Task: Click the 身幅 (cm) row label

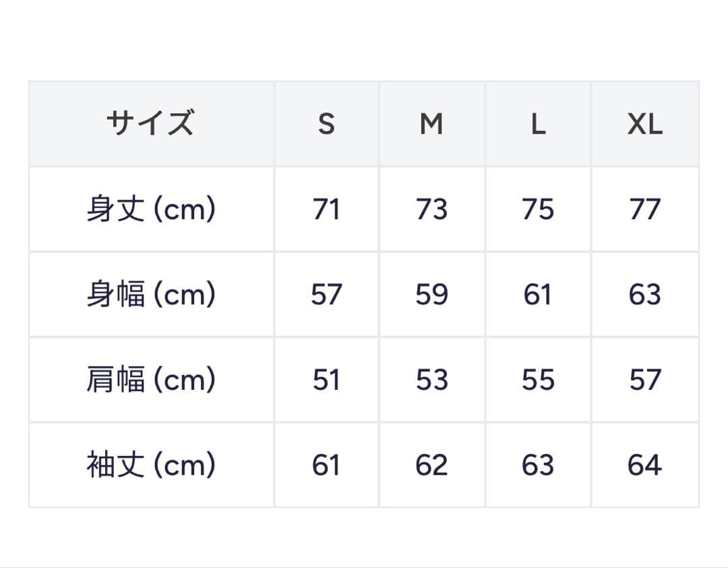Action: 151,295
